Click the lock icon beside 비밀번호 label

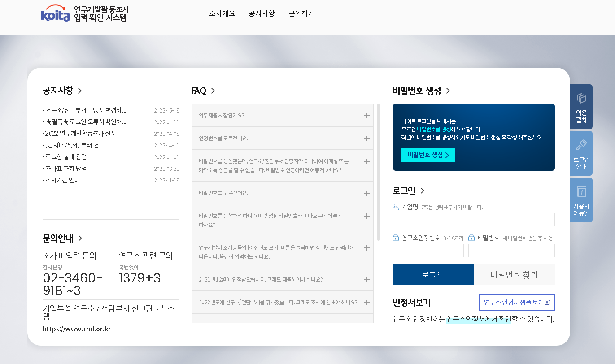[471, 238]
